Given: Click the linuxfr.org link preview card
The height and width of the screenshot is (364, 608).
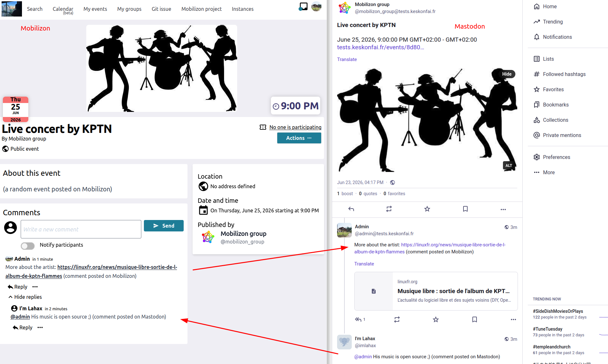Looking at the screenshot, I should [436, 291].
